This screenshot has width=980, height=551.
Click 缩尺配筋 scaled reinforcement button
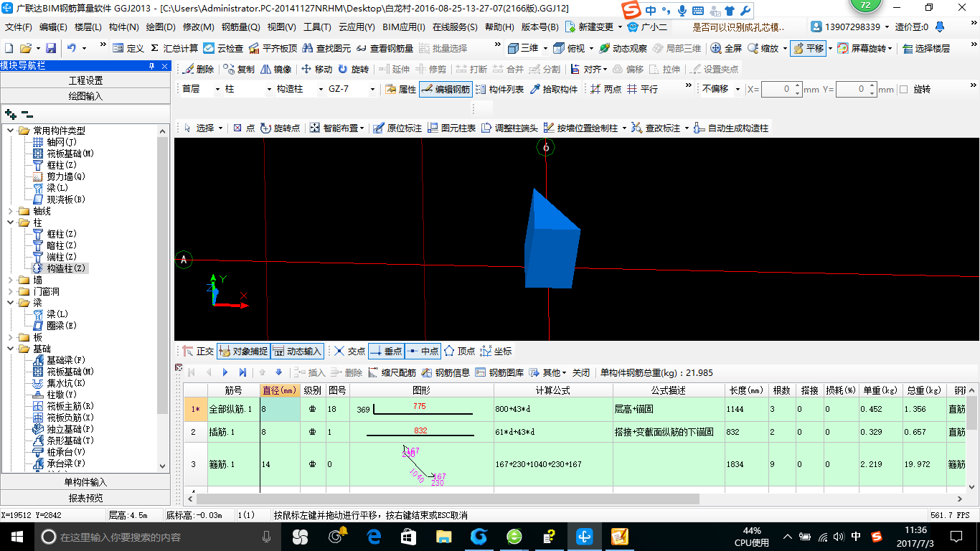[392, 372]
